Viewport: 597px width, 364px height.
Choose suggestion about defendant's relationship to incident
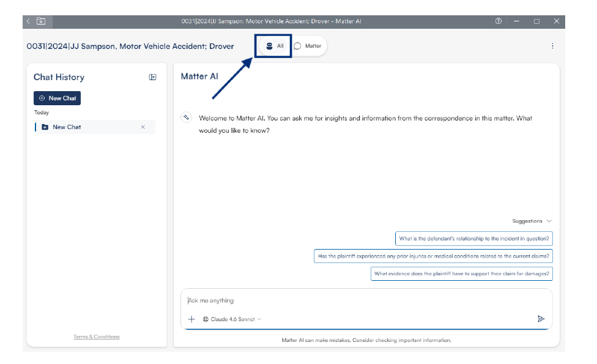coord(474,239)
